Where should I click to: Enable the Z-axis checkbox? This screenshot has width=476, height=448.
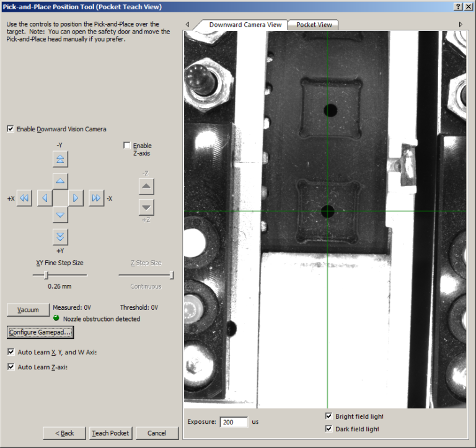coord(127,146)
